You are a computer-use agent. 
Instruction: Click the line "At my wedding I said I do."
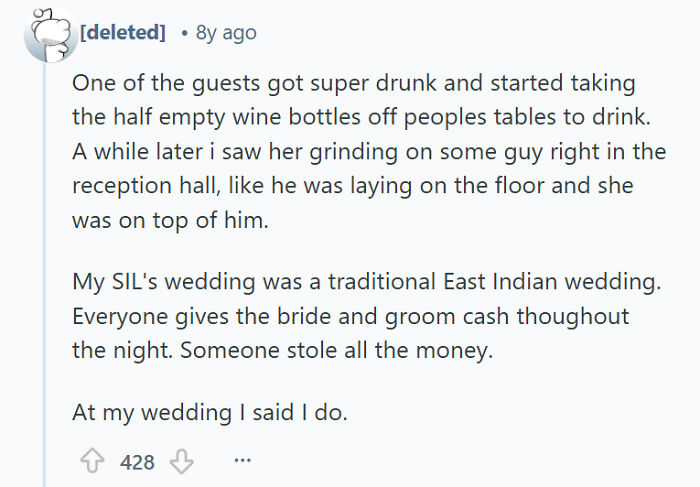click(x=209, y=410)
